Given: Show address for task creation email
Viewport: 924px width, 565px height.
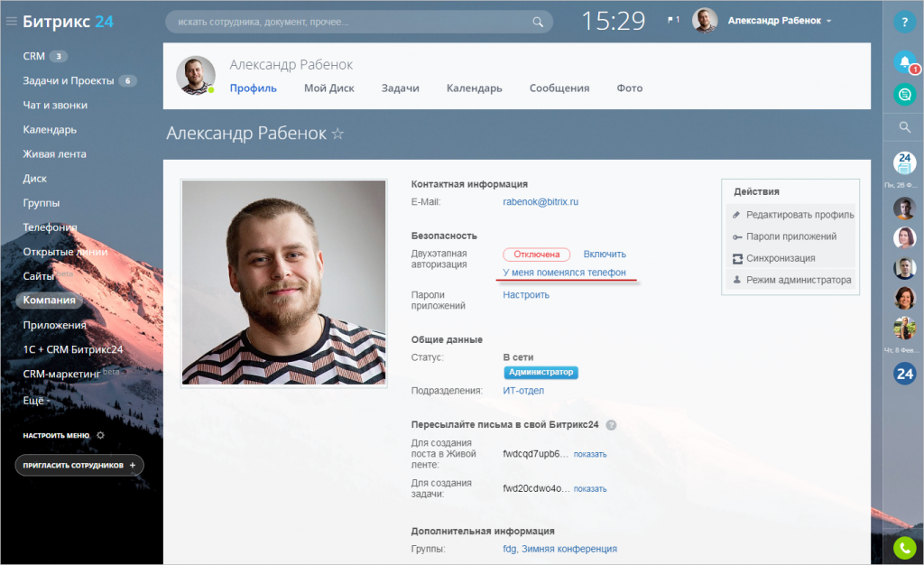Looking at the screenshot, I should point(590,489).
